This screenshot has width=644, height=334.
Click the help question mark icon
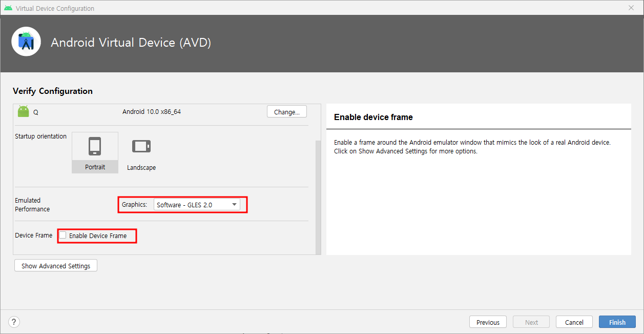14,322
